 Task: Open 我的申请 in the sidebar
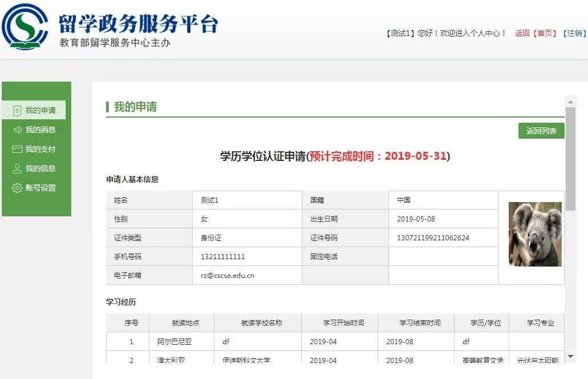40,110
